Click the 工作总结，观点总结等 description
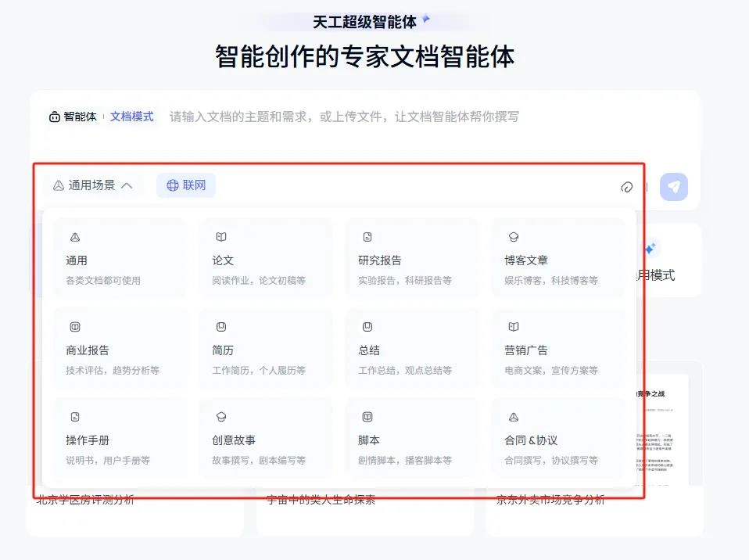The height and width of the screenshot is (560, 749). [x=405, y=370]
